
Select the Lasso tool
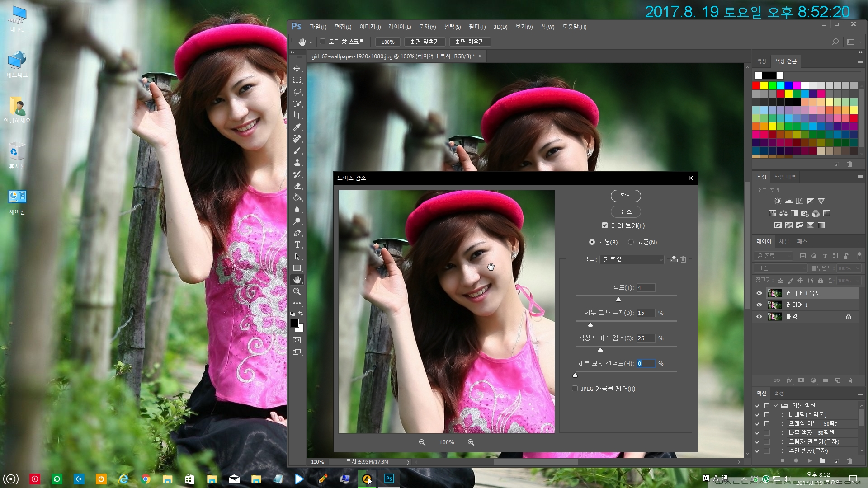click(297, 92)
